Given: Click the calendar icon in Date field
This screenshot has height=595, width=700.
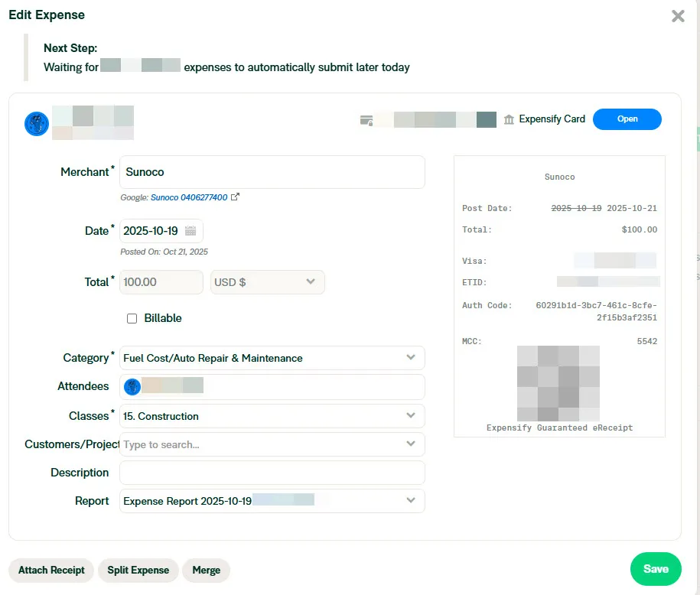Looking at the screenshot, I should pyautogui.click(x=190, y=231).
